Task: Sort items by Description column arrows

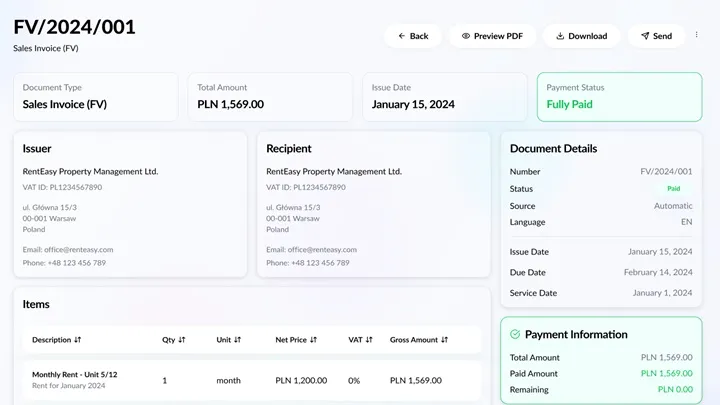Action: pyautogui.click(x=78, y=340)
